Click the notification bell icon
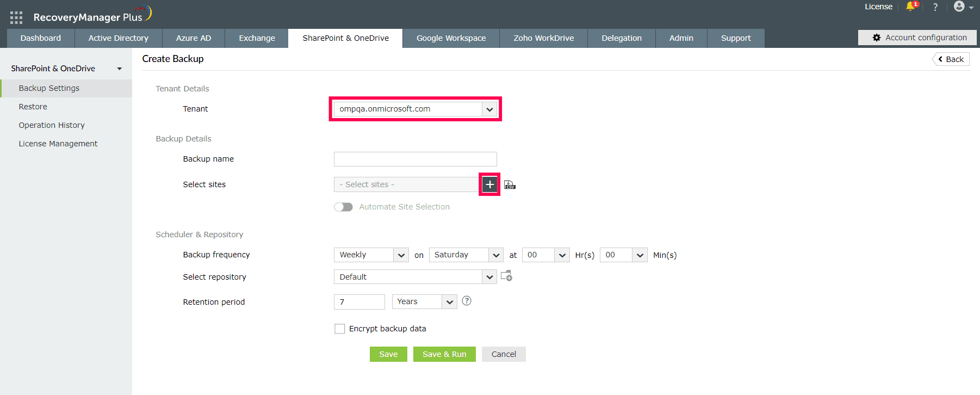The height and width of the screenshot is (395, 980). 910,7
